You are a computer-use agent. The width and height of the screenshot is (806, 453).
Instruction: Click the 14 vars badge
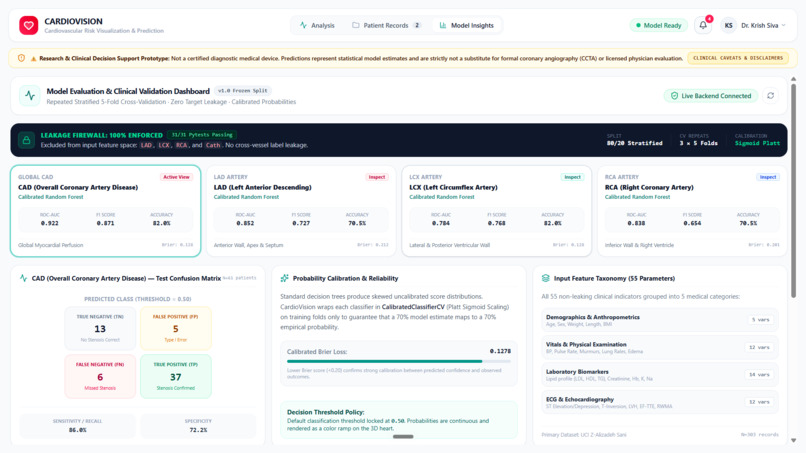[759, 375]
